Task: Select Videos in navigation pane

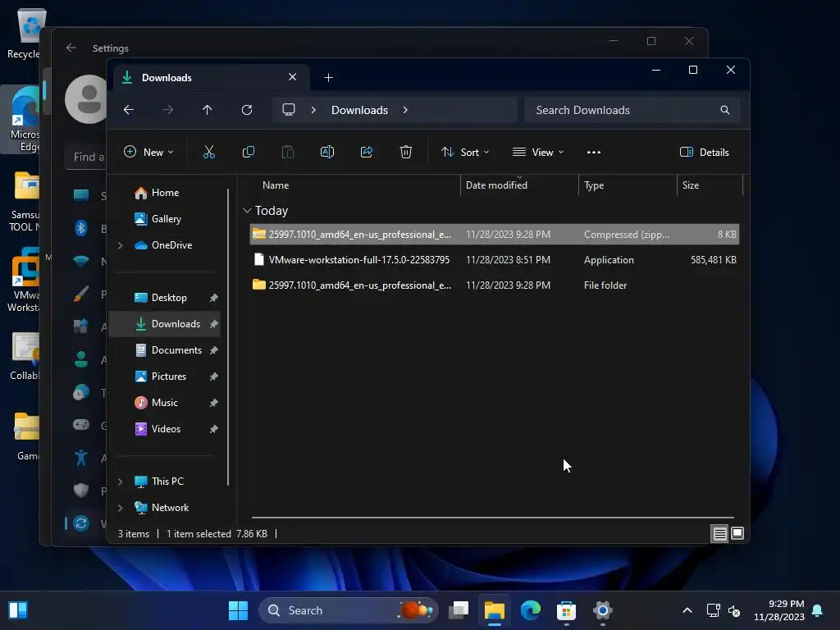Action: [x=166, y=429]
